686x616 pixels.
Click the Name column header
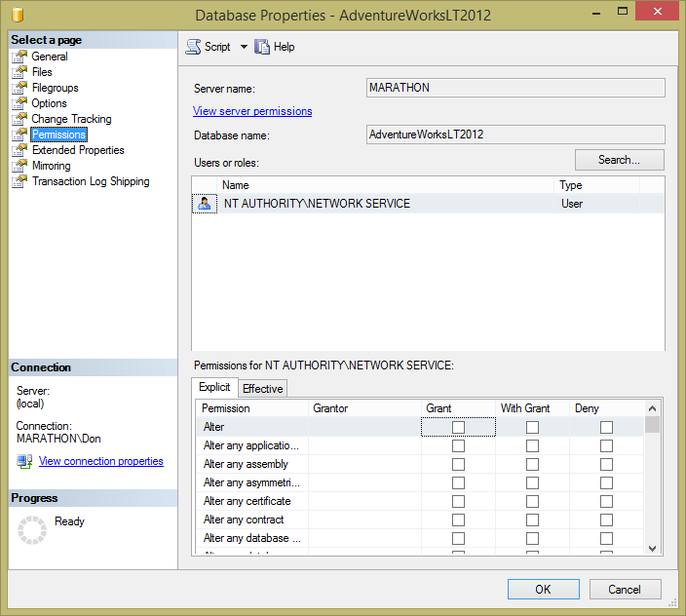385,185
